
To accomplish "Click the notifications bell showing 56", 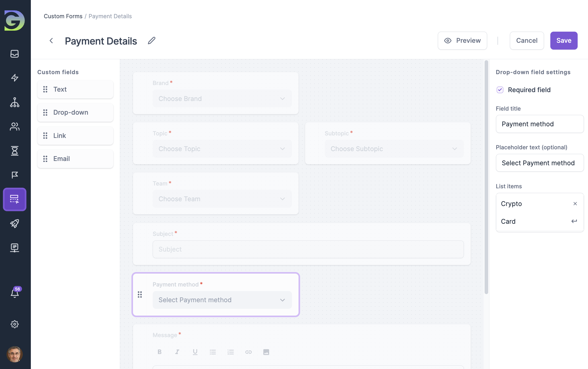I will tap(14, 293).
